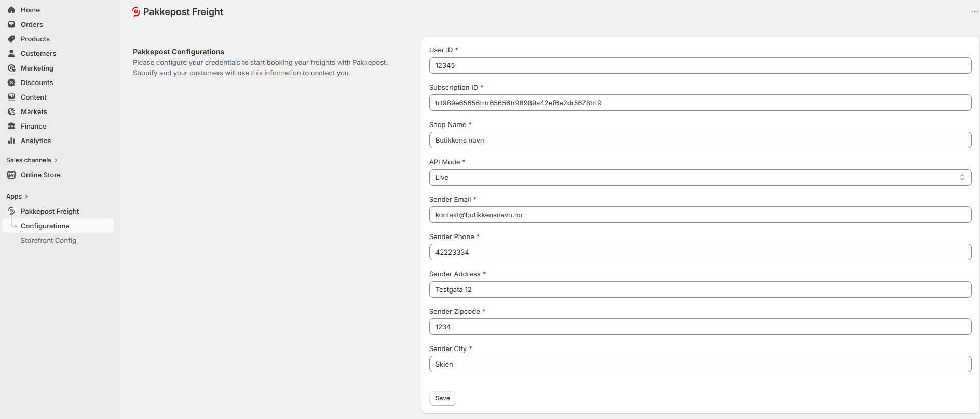Click the Analytics bar chart icon
Screen dimensions: 980x419
(11, 141)
